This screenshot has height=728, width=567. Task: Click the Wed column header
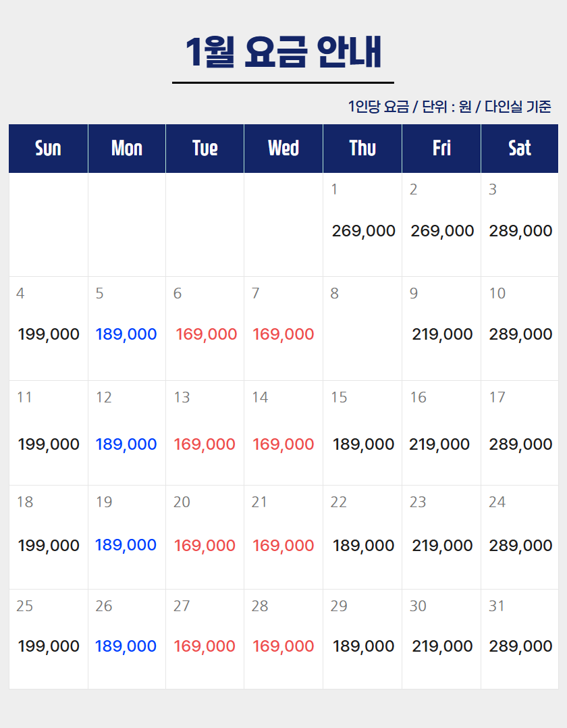(x=283, y=149)
